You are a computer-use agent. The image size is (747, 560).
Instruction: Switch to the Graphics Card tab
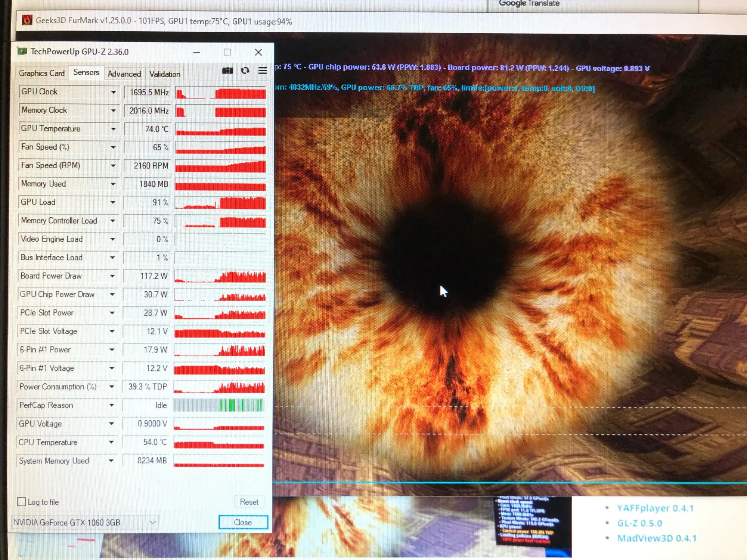41,73
